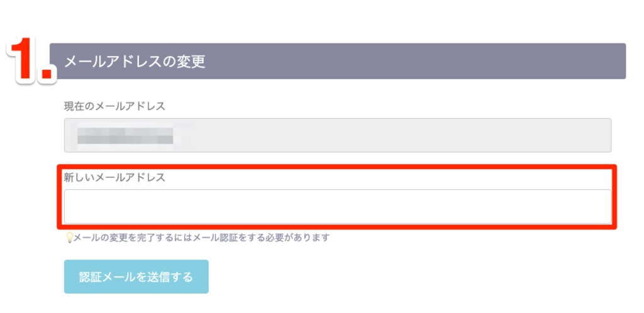Click the 認証メールを送信する button
Screen dimensions: 644x313
pos(136,277)
